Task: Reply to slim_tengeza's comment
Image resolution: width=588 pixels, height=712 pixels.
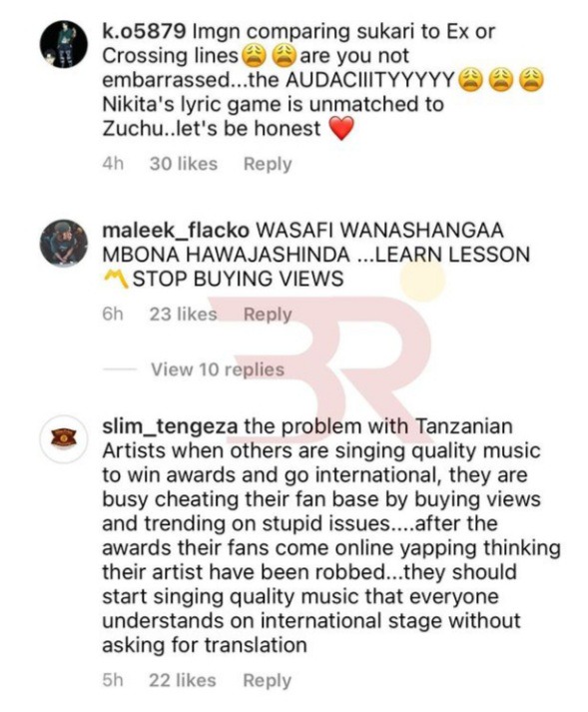Action: 267,681
